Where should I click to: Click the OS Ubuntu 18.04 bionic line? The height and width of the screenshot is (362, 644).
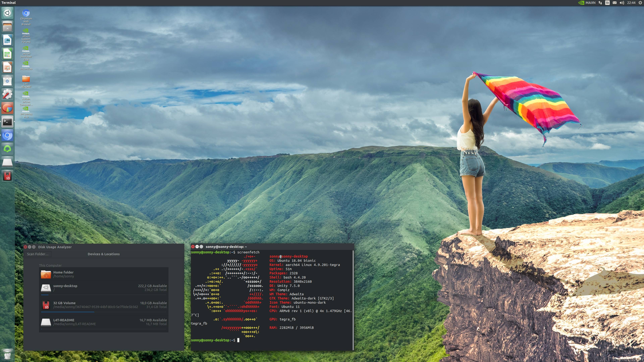(292, 260)
